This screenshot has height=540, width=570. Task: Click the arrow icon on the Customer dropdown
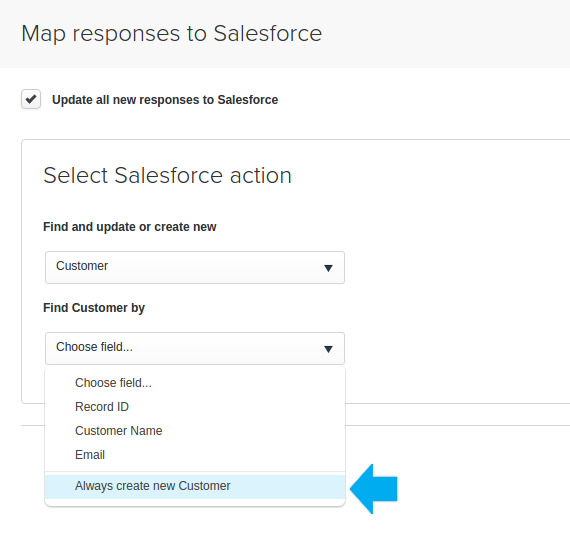click(328, 268)
